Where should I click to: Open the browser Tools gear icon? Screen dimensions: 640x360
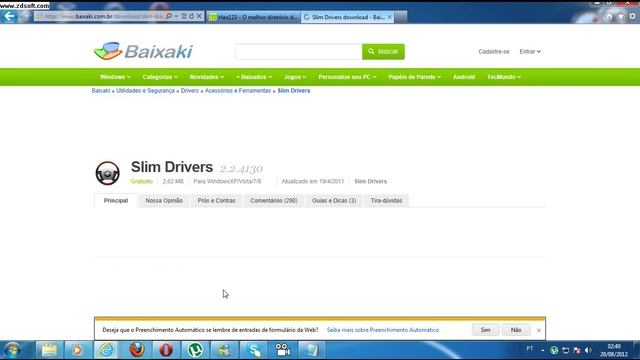633,16
